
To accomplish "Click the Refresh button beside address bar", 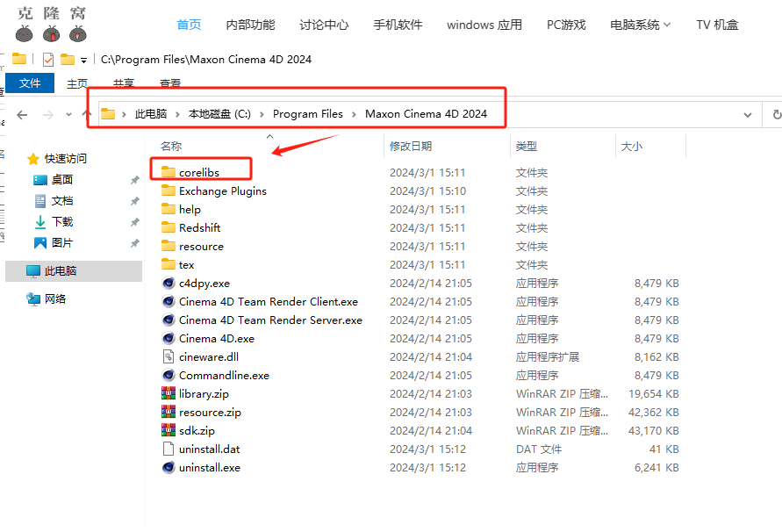I will 777,115.
